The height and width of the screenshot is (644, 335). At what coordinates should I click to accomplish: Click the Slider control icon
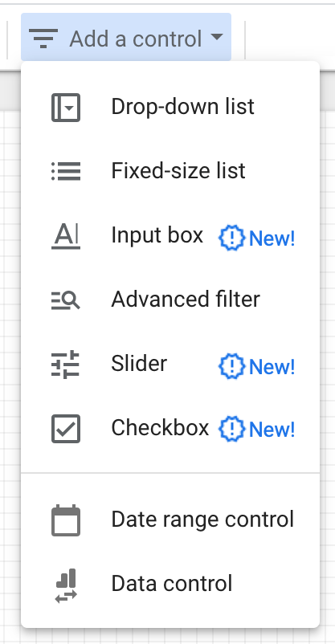65,365
